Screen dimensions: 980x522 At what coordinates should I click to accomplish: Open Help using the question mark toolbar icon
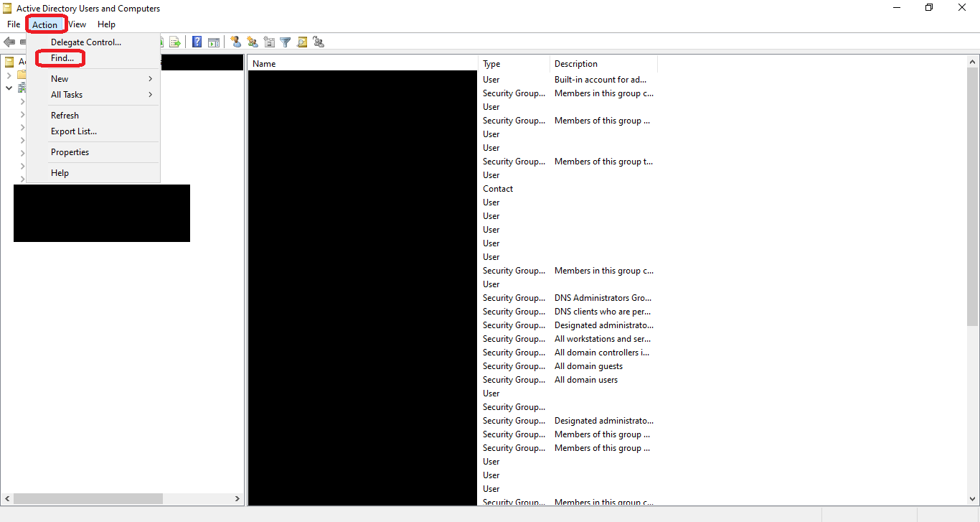pos(197,42)
